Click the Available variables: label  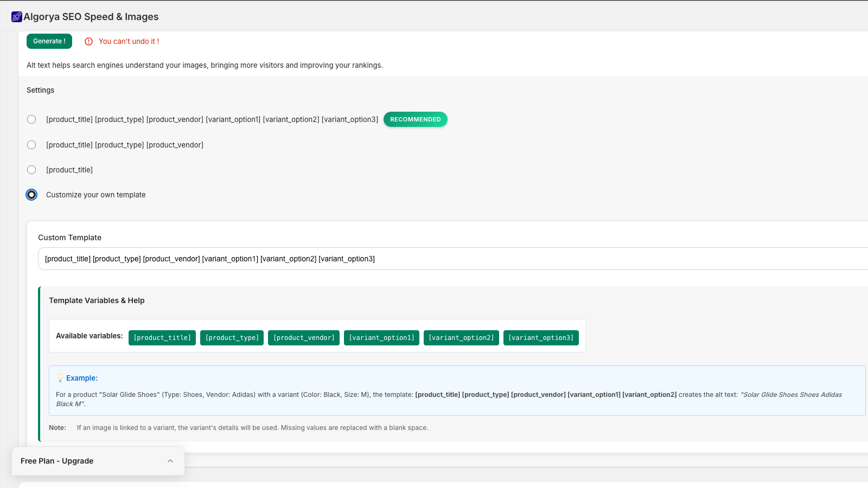(90, 336)
